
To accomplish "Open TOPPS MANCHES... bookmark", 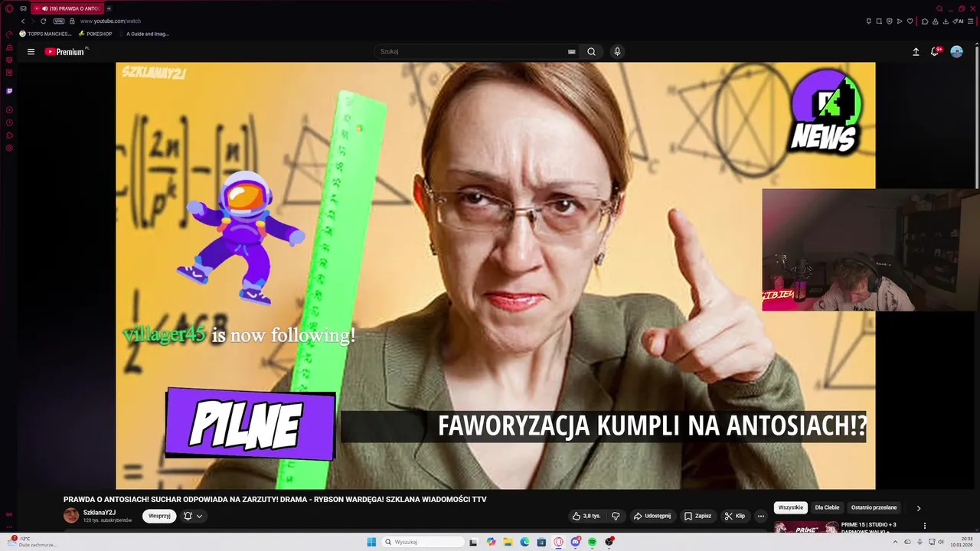I will tap(46, 34).
